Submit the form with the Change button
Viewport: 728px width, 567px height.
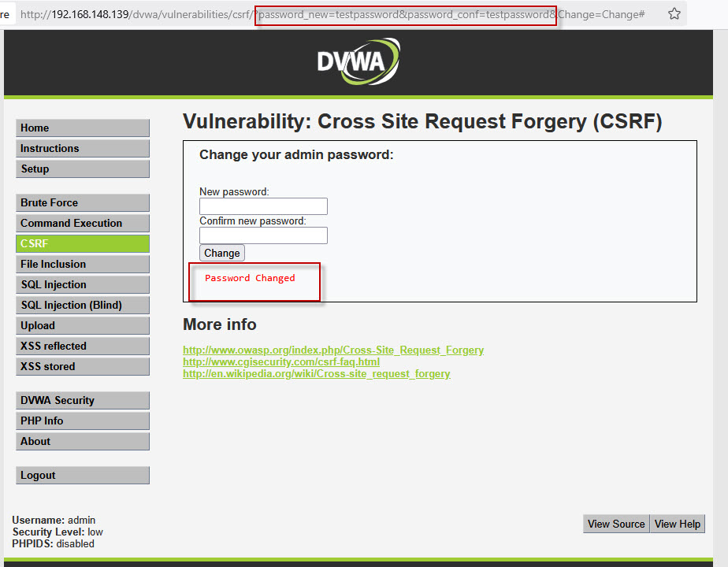[222, 253]
